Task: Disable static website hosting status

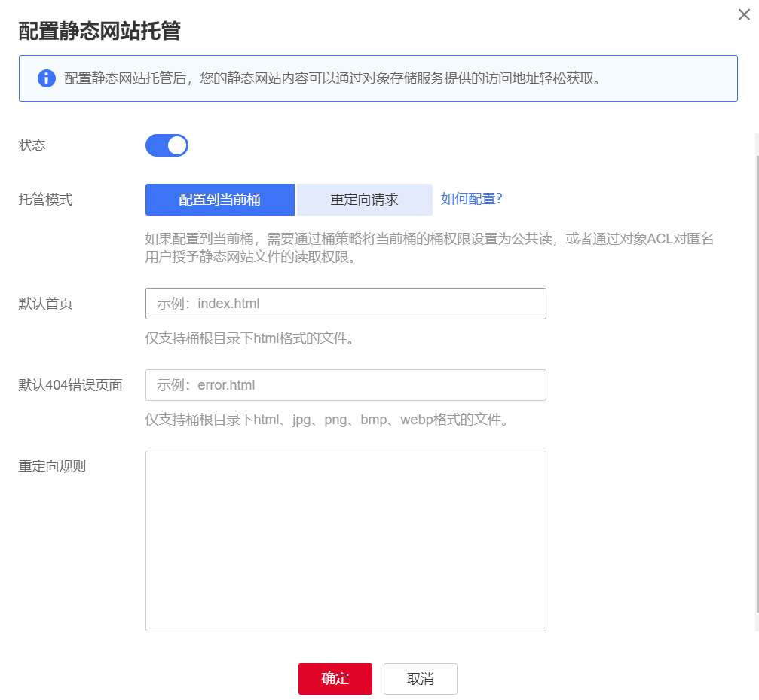Action: (x=167, y=145)
